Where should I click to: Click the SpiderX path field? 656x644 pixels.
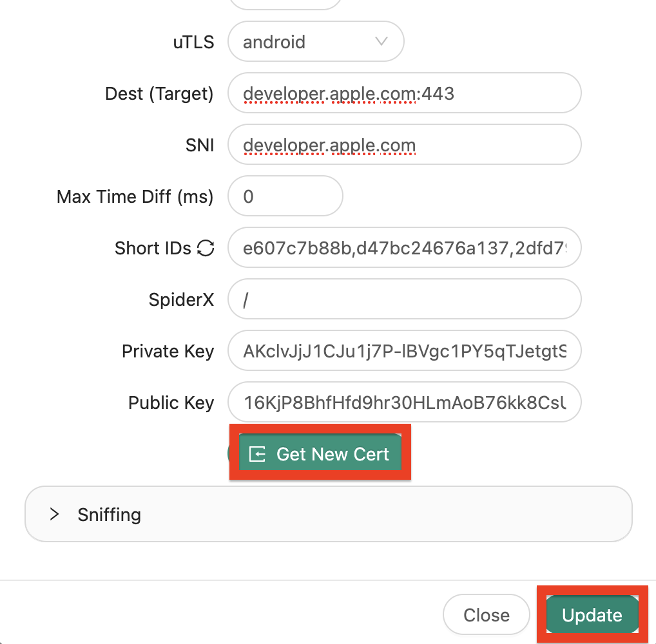(x=404, y=299)
